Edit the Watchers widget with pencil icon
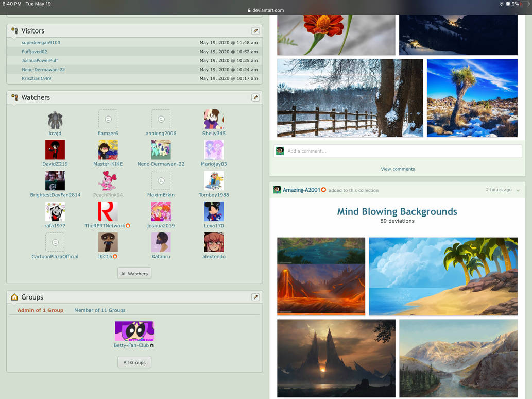The image size is (532, 399). click(x=255, y=97)
